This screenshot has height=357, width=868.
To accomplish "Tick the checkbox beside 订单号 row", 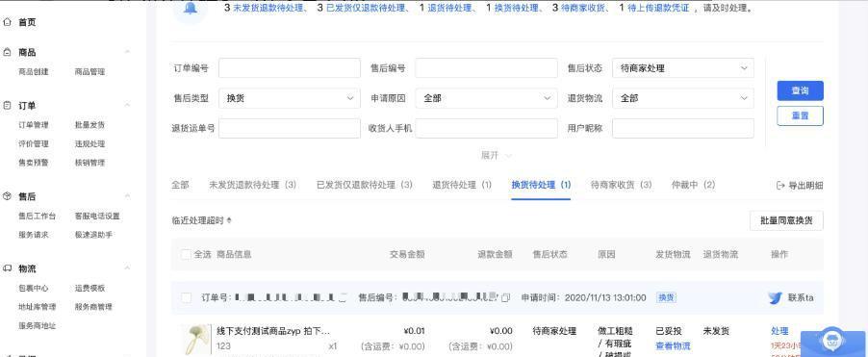I will 186,297.
